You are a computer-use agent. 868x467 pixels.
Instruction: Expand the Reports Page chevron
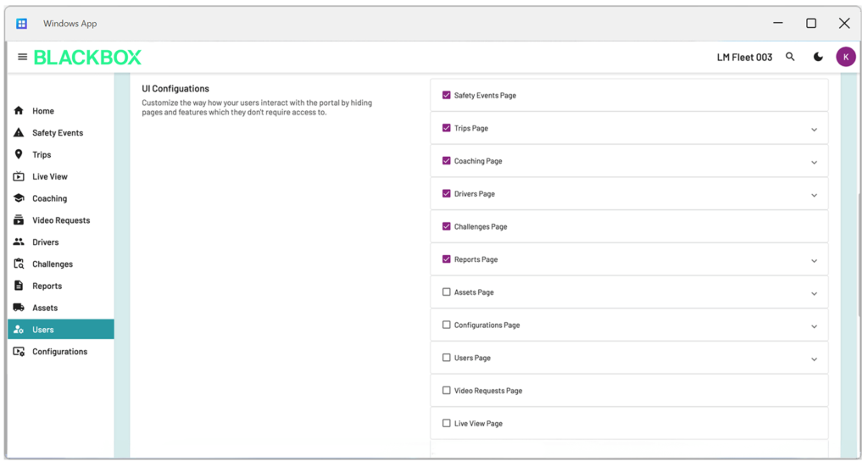point(814,260)
